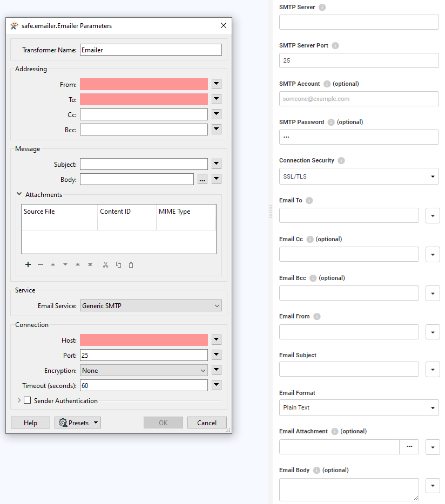Toggle the From field dropdown menu
Screen dimensions: 445x504
click(x=216, y=84)
